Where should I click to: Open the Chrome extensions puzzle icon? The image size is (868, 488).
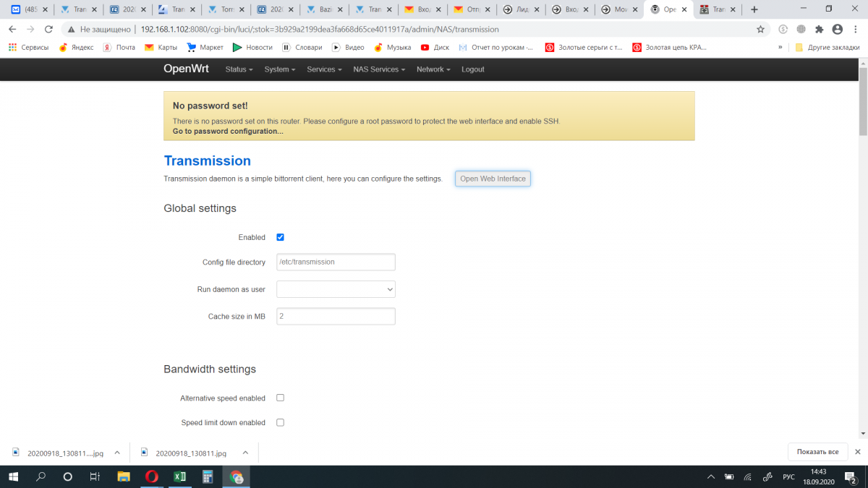[x=820, y=30]
